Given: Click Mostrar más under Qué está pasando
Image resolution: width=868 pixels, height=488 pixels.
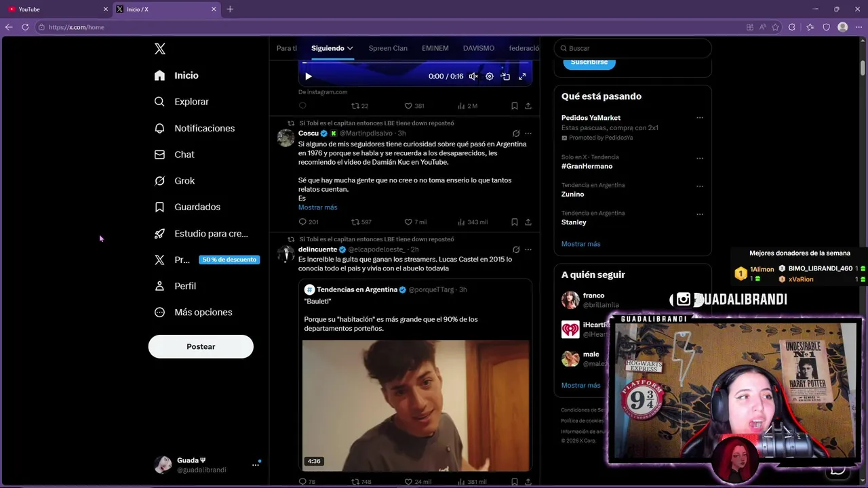Looking at the screenshot, I should coord(581,244).
